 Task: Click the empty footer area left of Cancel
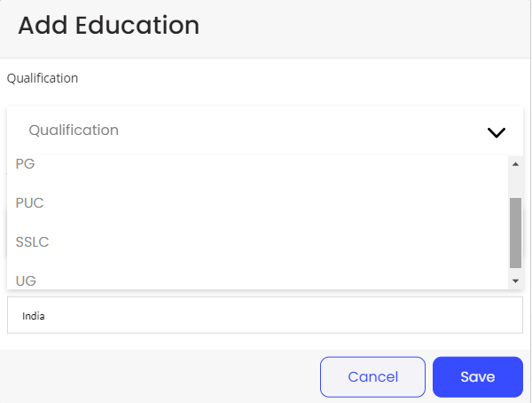160,376
